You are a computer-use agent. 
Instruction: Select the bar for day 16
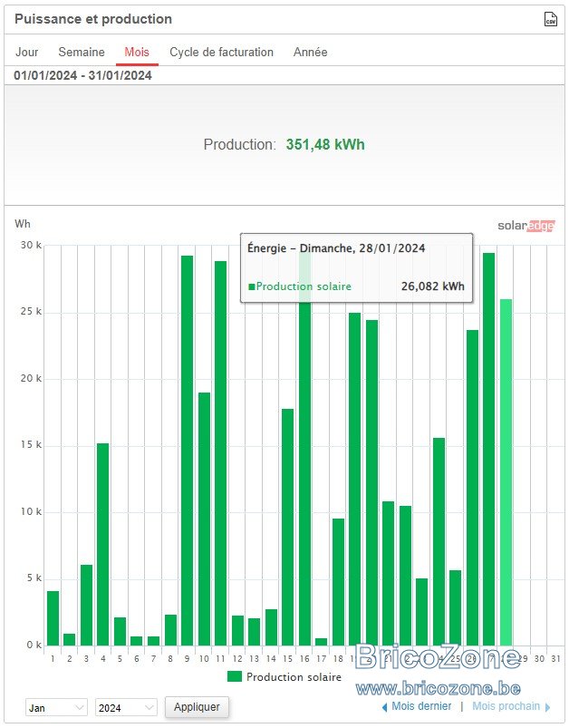[304, 473]
